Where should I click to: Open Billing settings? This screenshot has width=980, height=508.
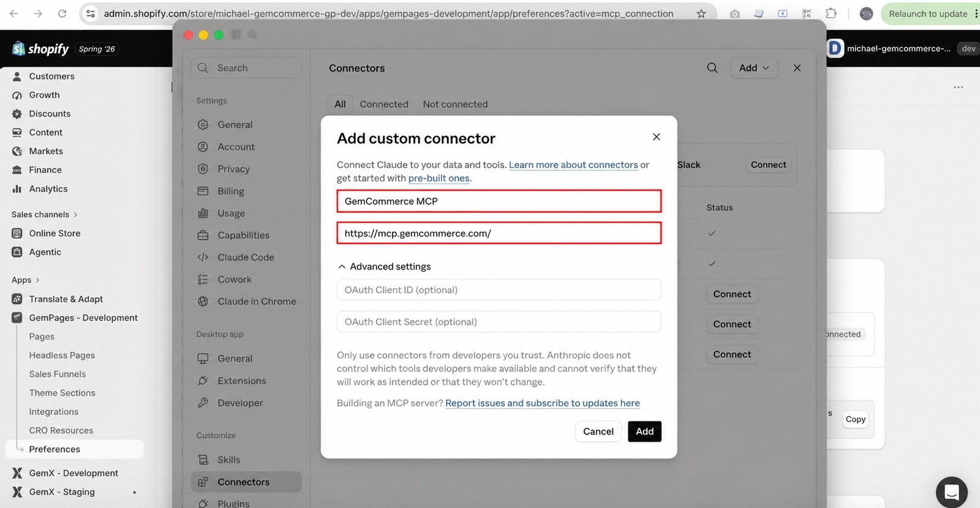(x=230, y=191)
